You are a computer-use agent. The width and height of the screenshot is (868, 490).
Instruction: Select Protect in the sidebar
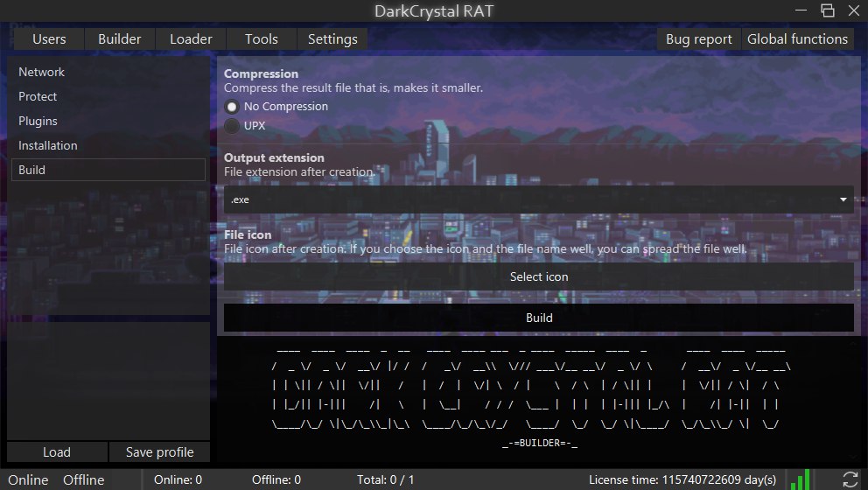click(108, 96)
